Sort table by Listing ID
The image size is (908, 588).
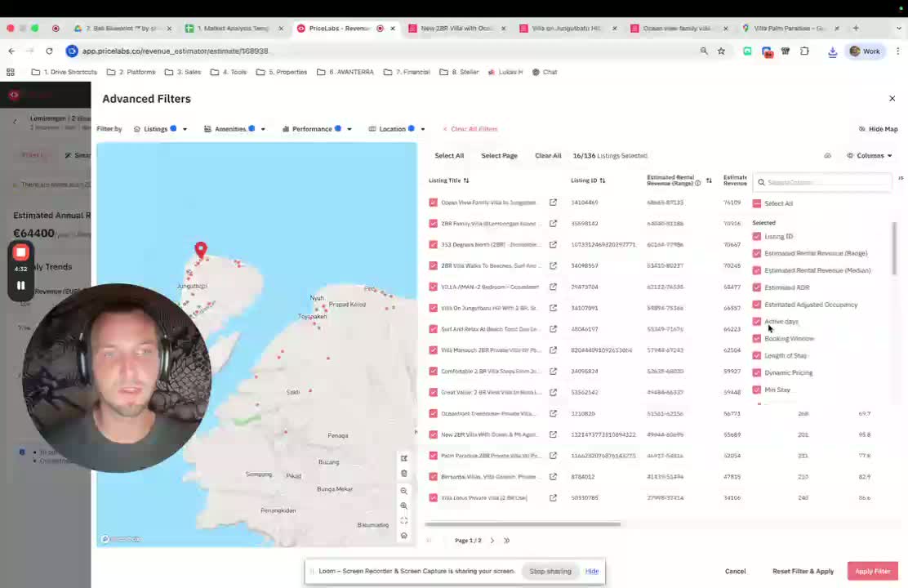(603, 180)
